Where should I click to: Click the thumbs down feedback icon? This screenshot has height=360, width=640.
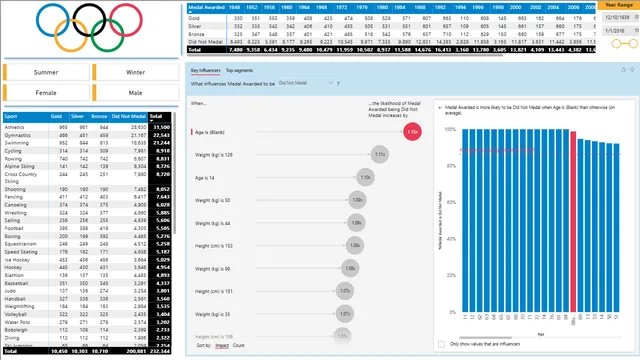coord(632,70)
